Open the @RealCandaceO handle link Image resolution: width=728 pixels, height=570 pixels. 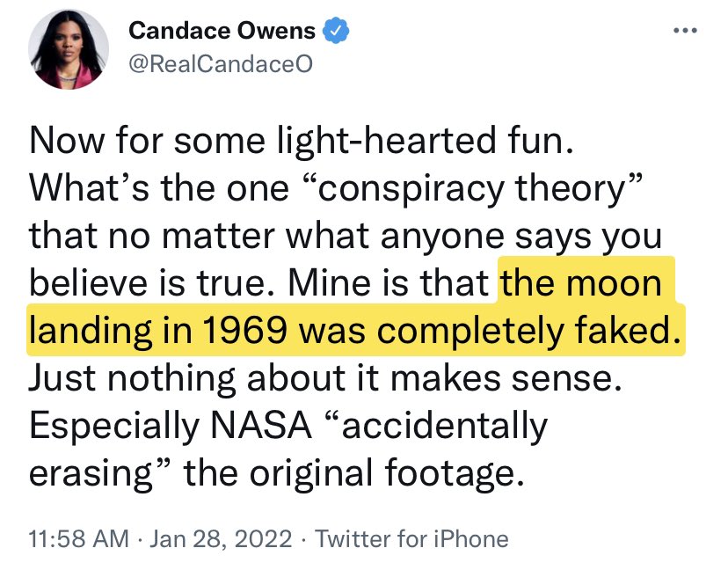coord(221,64)
